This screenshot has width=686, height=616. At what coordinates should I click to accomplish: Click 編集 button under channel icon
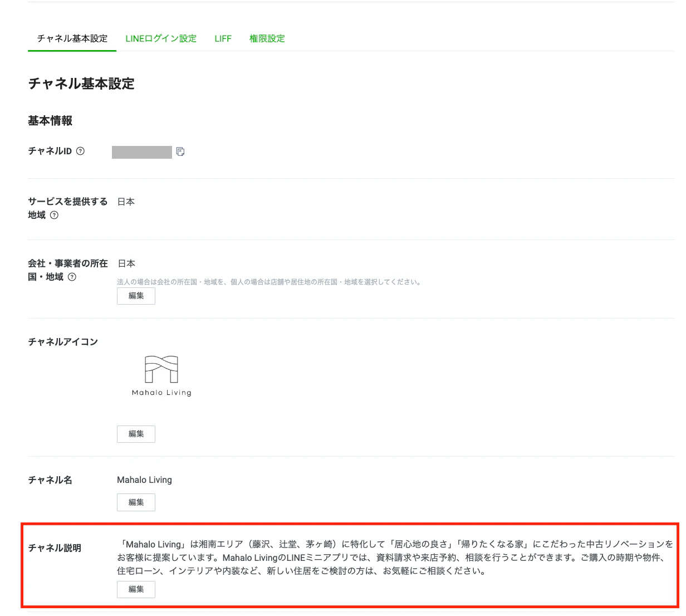point(136,434)
